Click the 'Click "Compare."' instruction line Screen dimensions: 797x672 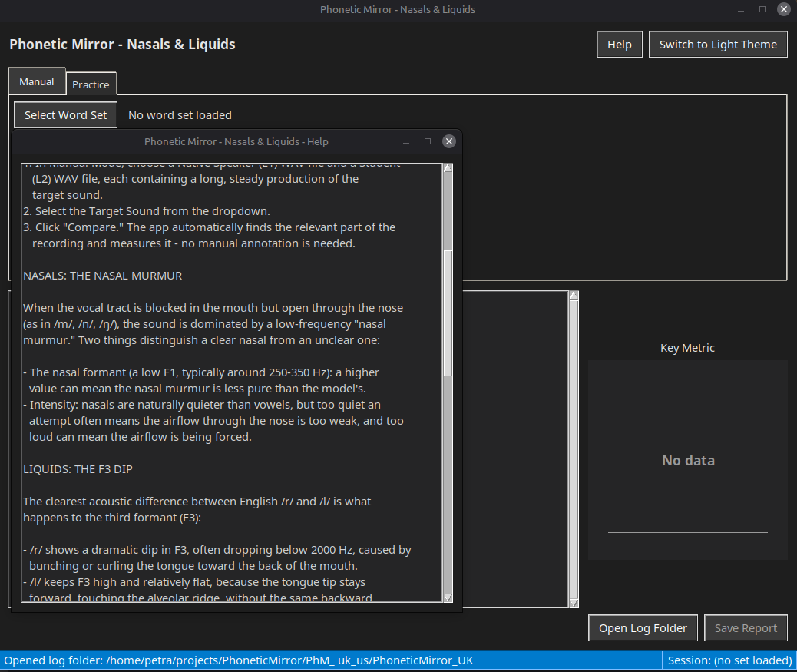tap(209, 227)
